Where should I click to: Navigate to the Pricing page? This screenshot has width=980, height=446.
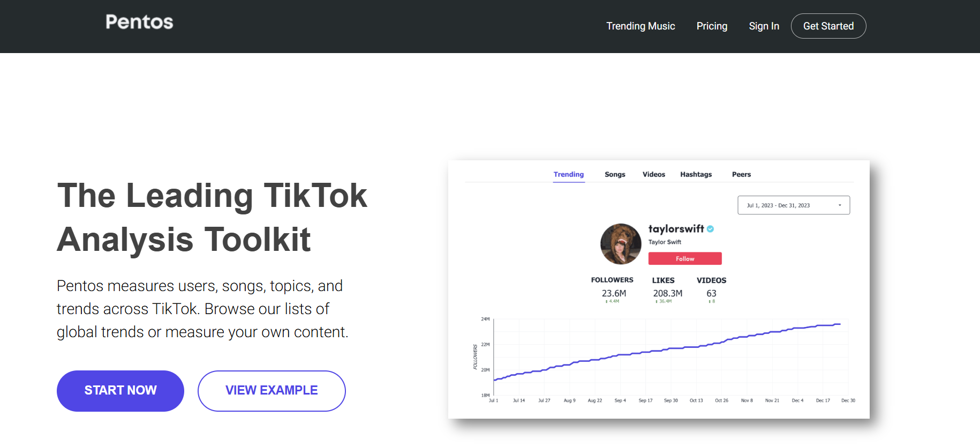tap(712, 26)
